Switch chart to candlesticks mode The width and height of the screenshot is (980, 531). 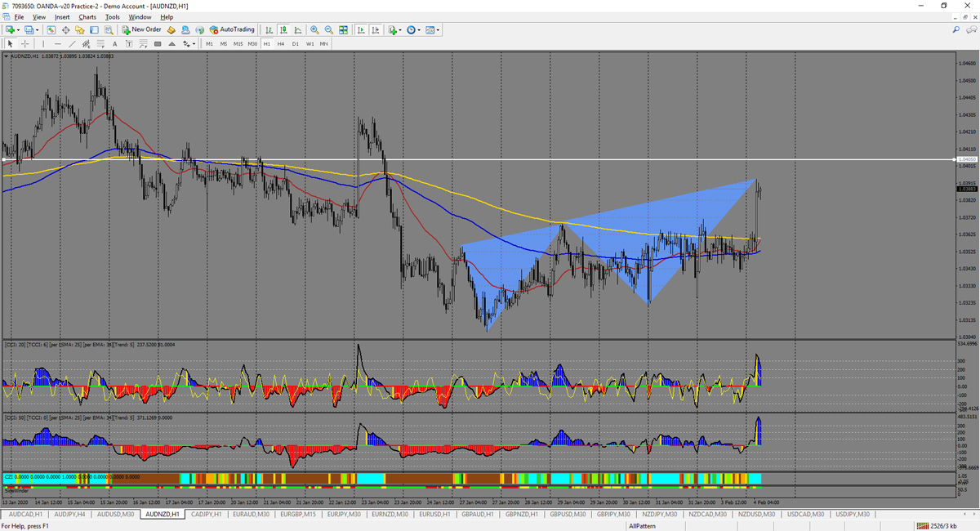point(283,30)
